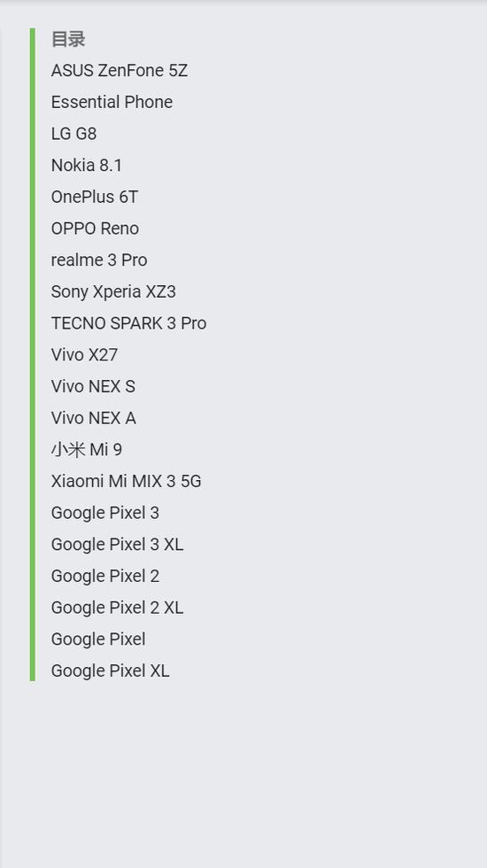This screenshot has width=487, height=868.
Task: Open the Google Pixel 3 XL link
Action: (x=117, y=544)
